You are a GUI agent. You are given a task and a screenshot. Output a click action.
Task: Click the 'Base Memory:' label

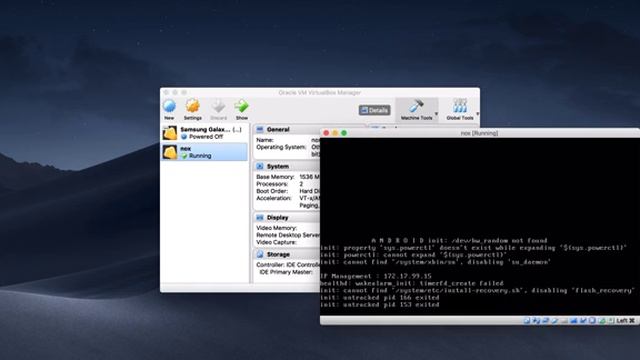click(x=275, y=177)
